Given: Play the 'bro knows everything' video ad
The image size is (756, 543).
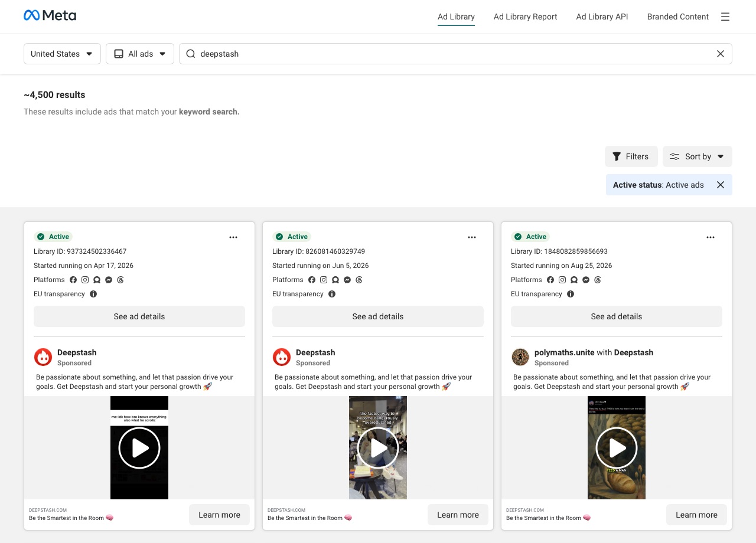Looking at the screenshot, I should [139, 448].
